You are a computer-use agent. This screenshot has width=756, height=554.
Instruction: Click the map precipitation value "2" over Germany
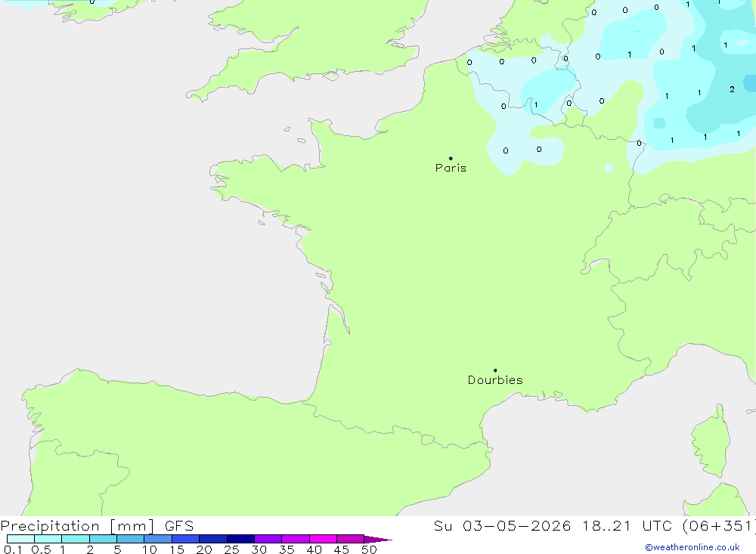tap(732, 89)
